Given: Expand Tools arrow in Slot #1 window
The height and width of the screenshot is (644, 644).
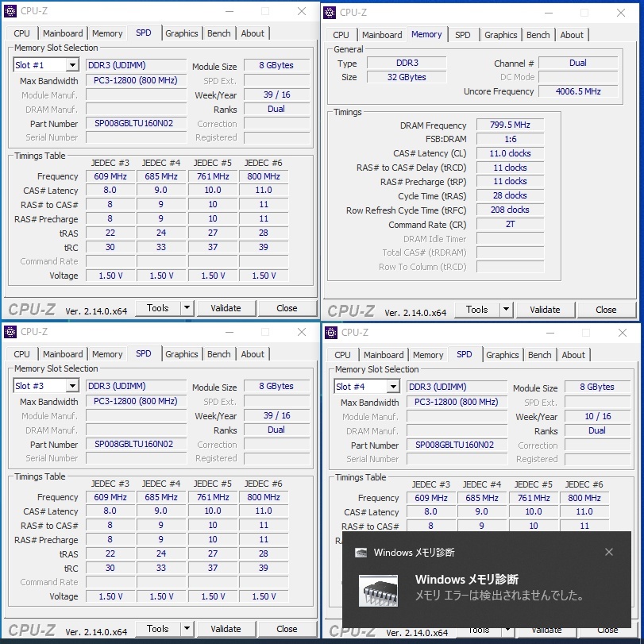Looking at the screenshot, I should [x=187, y=307].
